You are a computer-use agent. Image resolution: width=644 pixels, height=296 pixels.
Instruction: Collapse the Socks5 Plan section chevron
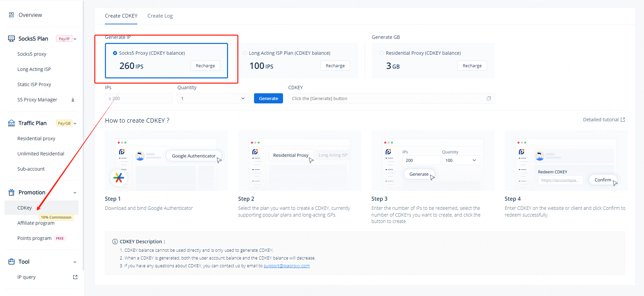tap(75, 39)
